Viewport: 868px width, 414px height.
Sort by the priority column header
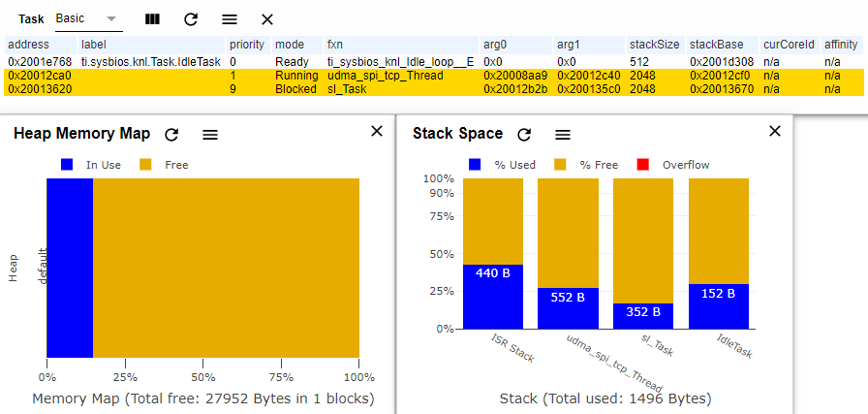pyautogui.click(x=247, y=45)
